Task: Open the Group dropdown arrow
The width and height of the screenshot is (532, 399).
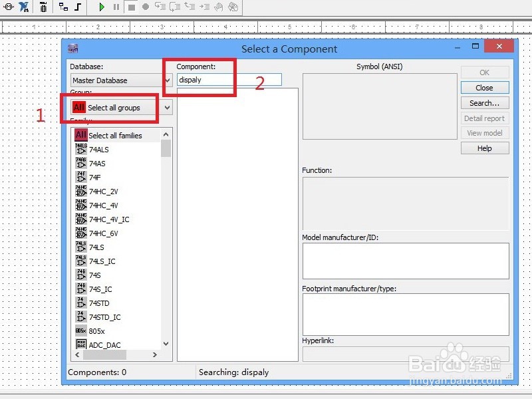Action: tap(168, 108)
